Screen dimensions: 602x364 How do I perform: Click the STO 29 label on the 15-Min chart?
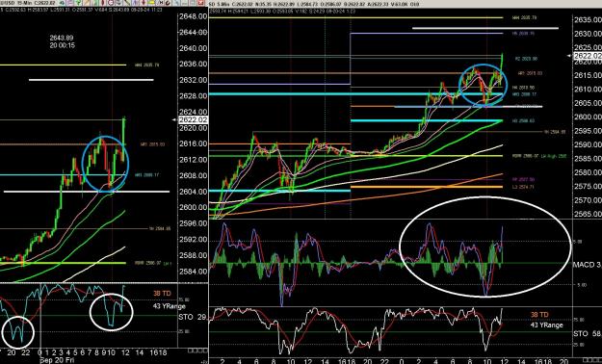193,318
